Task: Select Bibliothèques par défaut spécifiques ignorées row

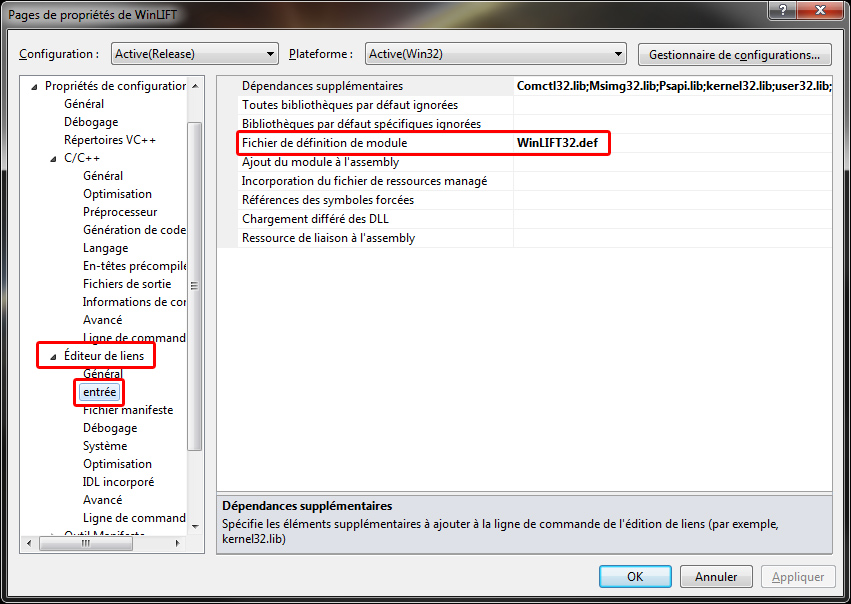Action: coord(524,124)
